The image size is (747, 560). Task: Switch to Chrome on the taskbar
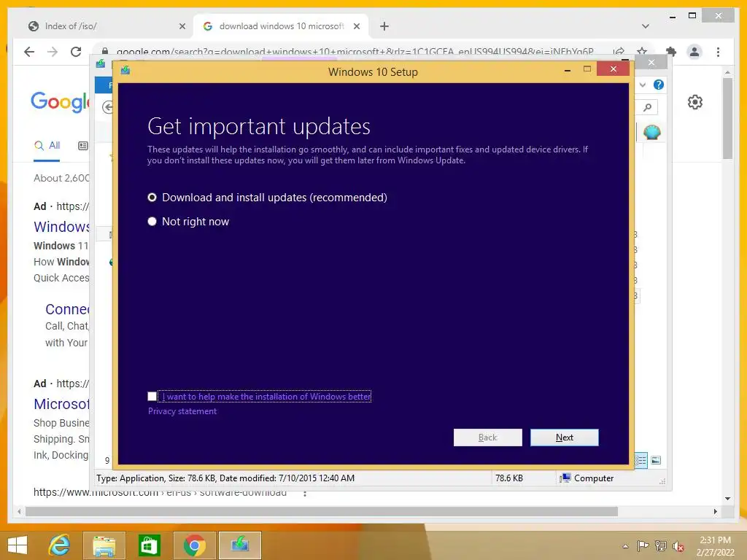click(194, 545)
